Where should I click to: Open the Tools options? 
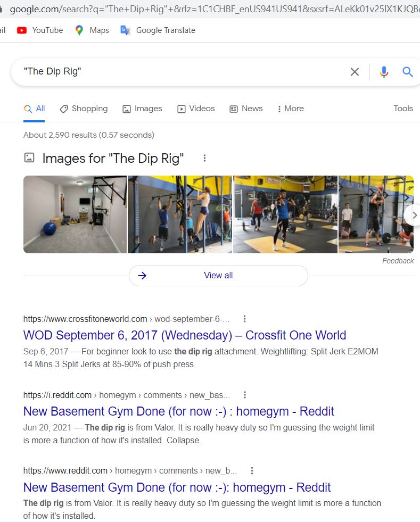pyautogui.click(x=403, y=109)
